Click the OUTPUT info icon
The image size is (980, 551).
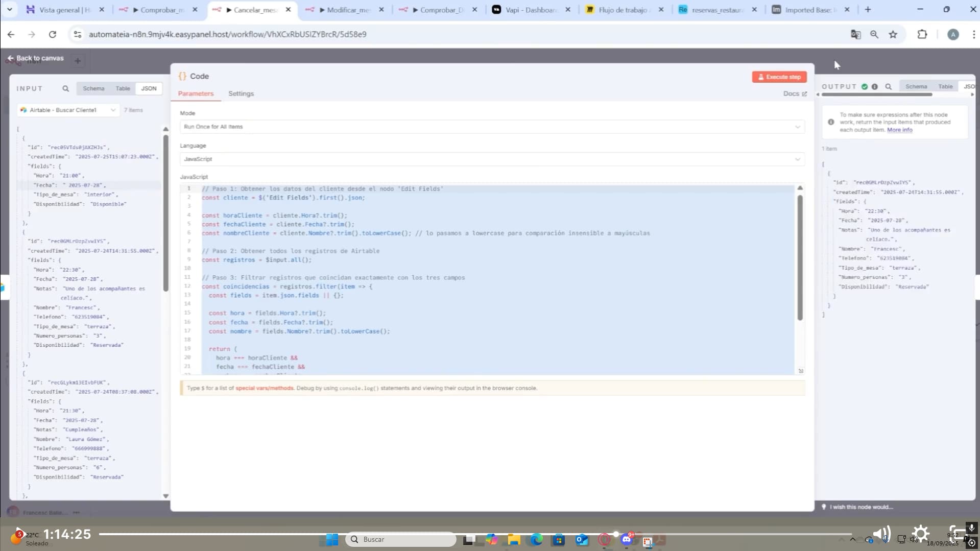coord(875,87)
